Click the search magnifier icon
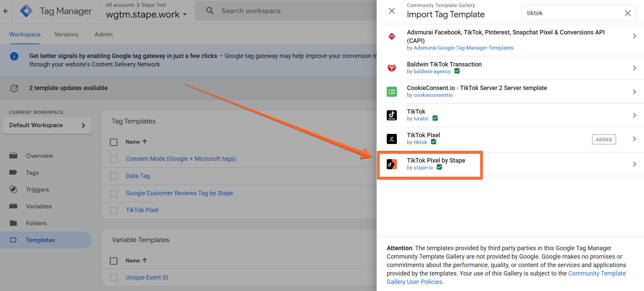The width and height of the screenshot is (644, 291). 210,11
